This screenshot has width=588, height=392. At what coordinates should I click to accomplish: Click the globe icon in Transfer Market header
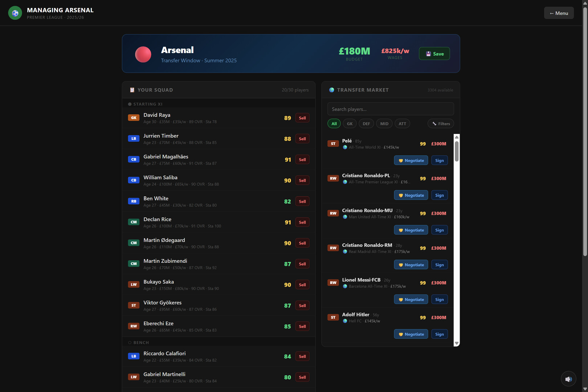[331, 90]
